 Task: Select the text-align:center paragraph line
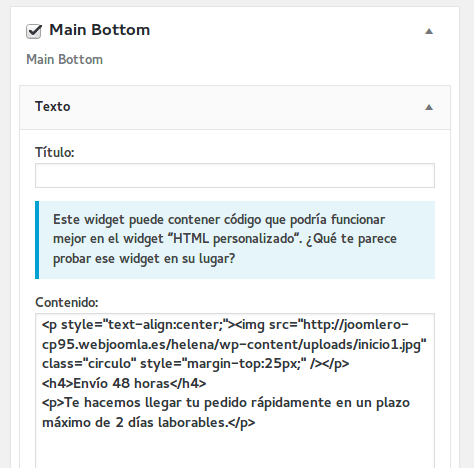pyautogui.click(x=225, y=325)
